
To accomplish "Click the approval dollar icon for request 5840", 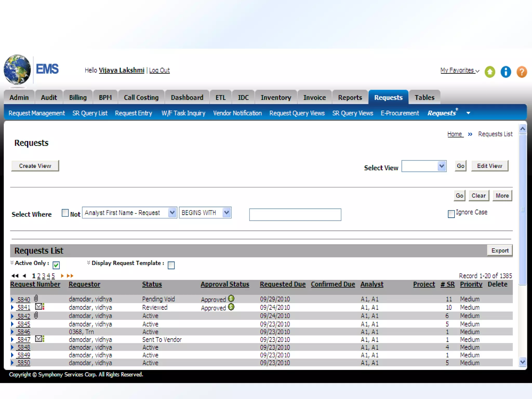I will click(231, 299).
